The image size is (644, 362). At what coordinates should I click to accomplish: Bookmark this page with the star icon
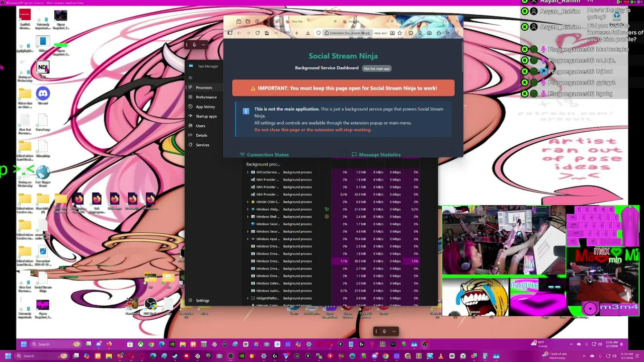[x=399, y=33]
